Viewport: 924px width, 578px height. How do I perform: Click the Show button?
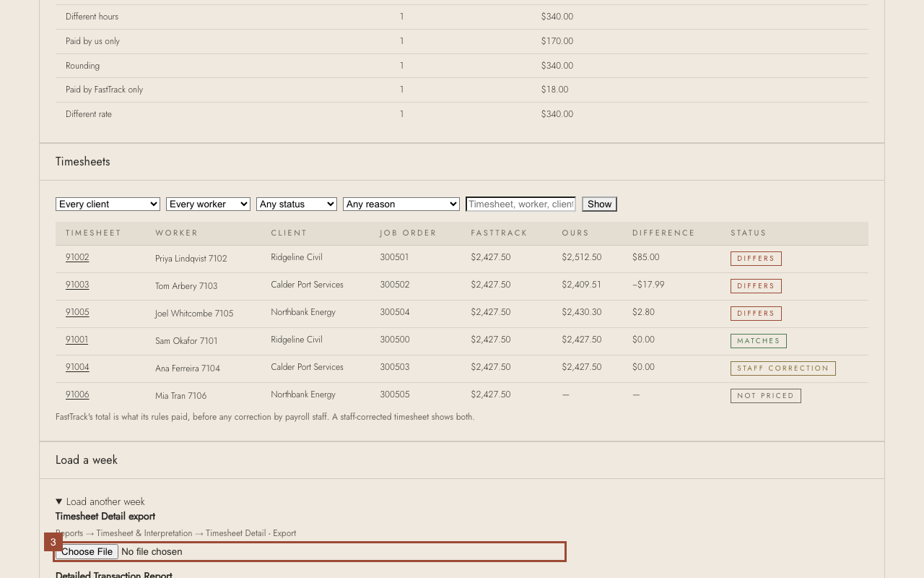click(599, 204)
